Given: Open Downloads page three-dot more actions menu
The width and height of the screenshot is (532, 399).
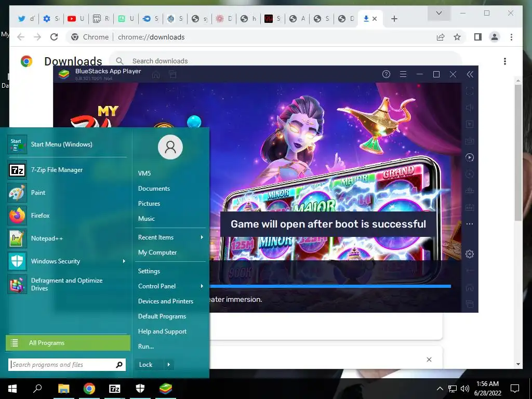Looking at the screenshot, I should pyautogui.click(x=505, y=61).
